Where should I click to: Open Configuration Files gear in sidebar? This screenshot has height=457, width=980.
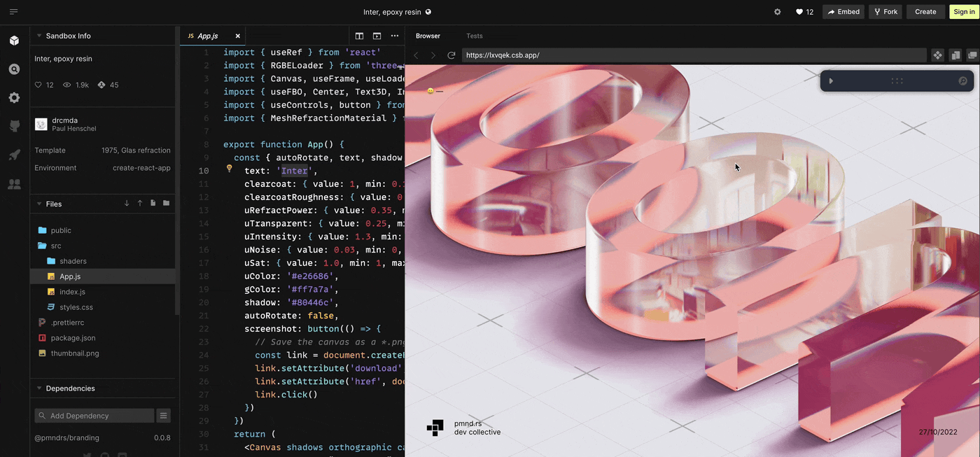coord(14,98)
